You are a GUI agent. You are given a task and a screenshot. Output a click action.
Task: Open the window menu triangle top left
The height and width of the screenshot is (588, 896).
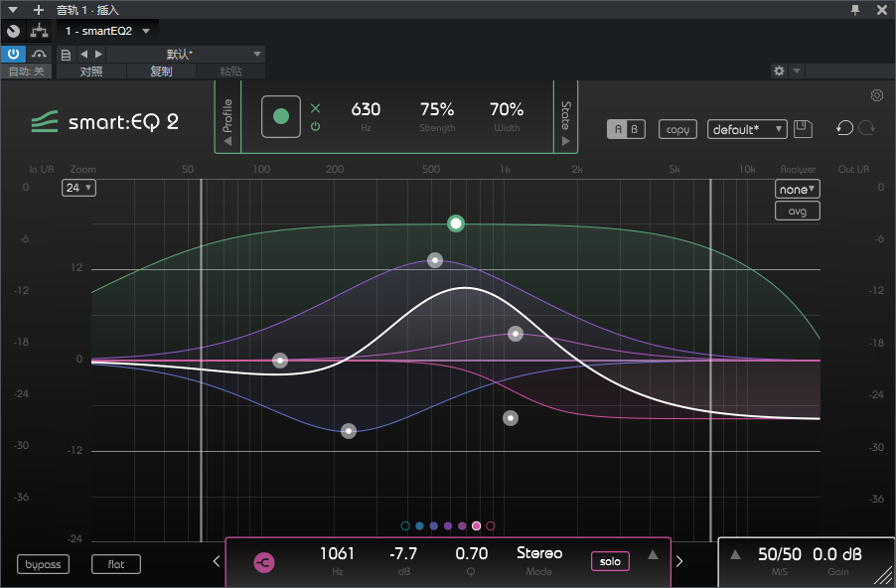pyautogui.click(x=13, y=10)
